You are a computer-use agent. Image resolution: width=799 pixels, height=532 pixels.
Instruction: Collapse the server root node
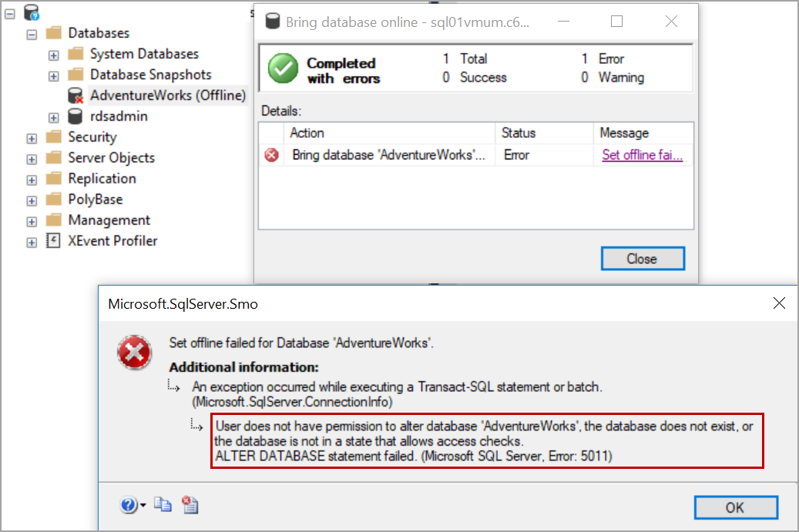click(10, 14)
